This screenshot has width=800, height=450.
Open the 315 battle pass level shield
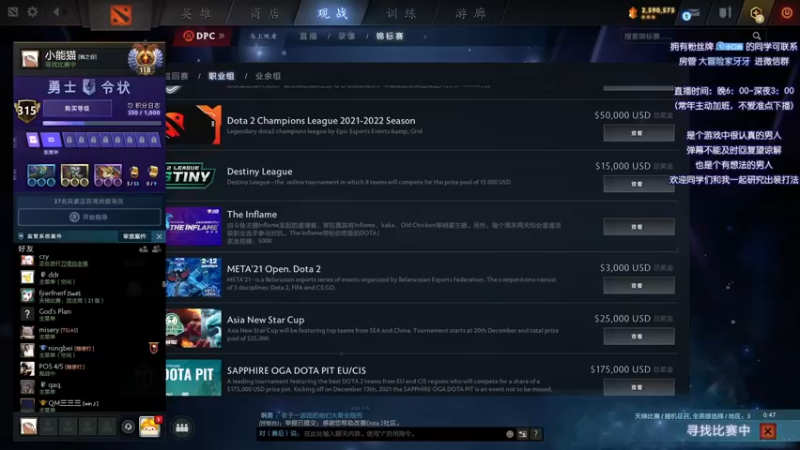click(27, 110)
